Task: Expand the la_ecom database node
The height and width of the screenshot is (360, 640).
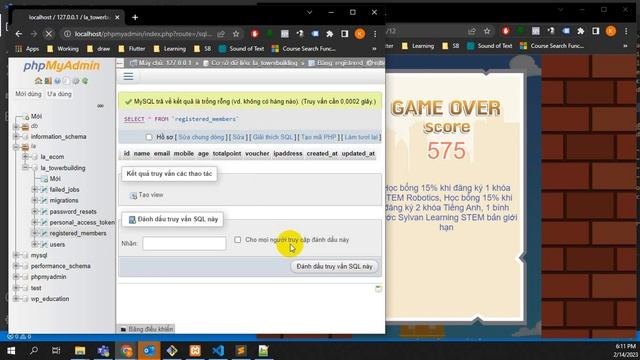Action: (x=25, y=157)
